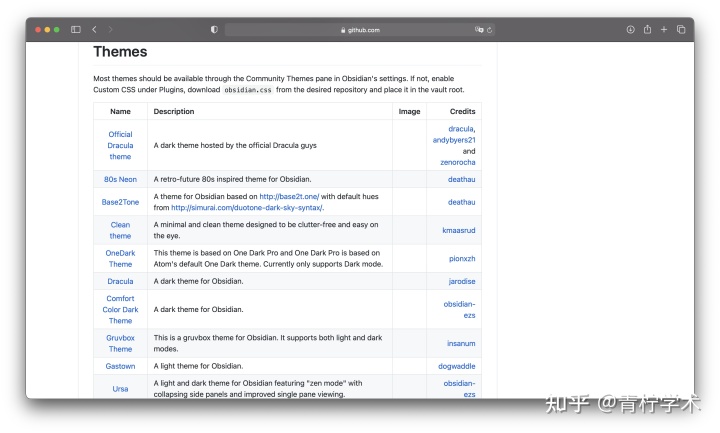Image resolution: width=720 pixels, height=433 pixels.
Task: Open the Clean theme link
Action: 120,230
